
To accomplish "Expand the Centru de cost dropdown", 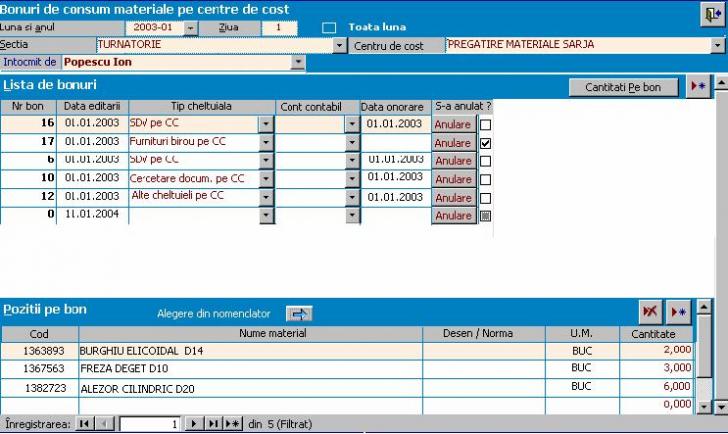I will coord(718,46).
